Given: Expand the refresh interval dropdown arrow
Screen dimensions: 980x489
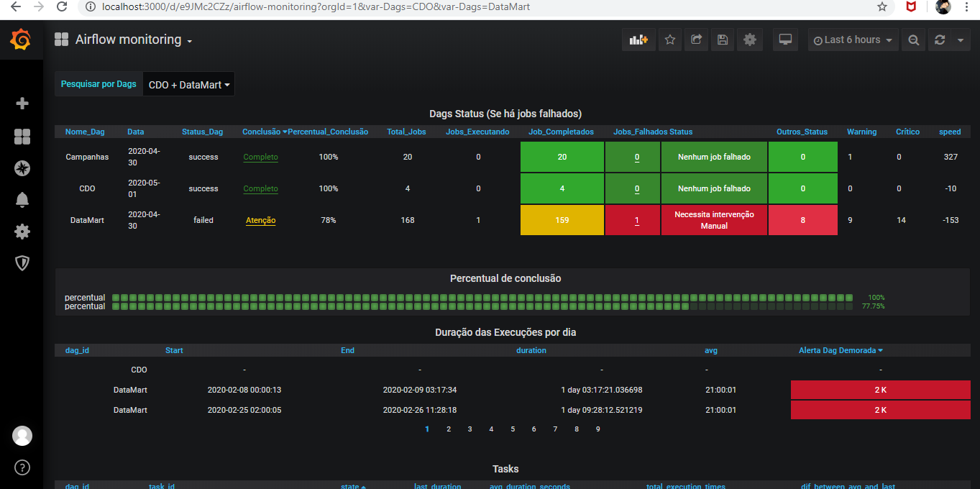Looking at the screenshot, I should click(x=961, y=40).
